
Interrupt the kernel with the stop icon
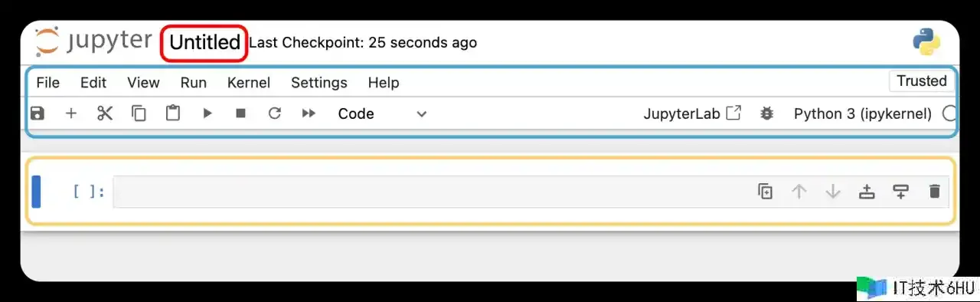[x=240, y=113]
